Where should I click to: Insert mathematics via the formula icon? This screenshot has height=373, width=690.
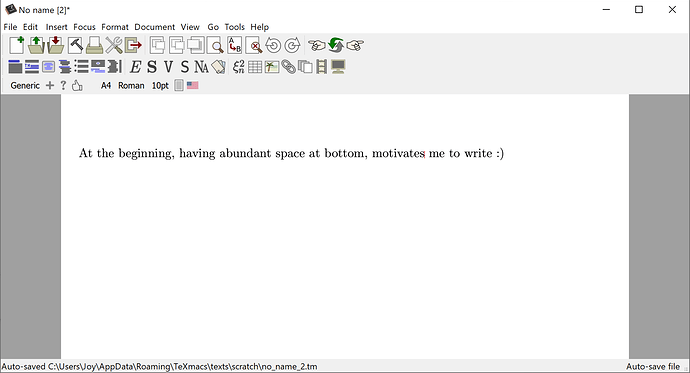coord(239,67)
